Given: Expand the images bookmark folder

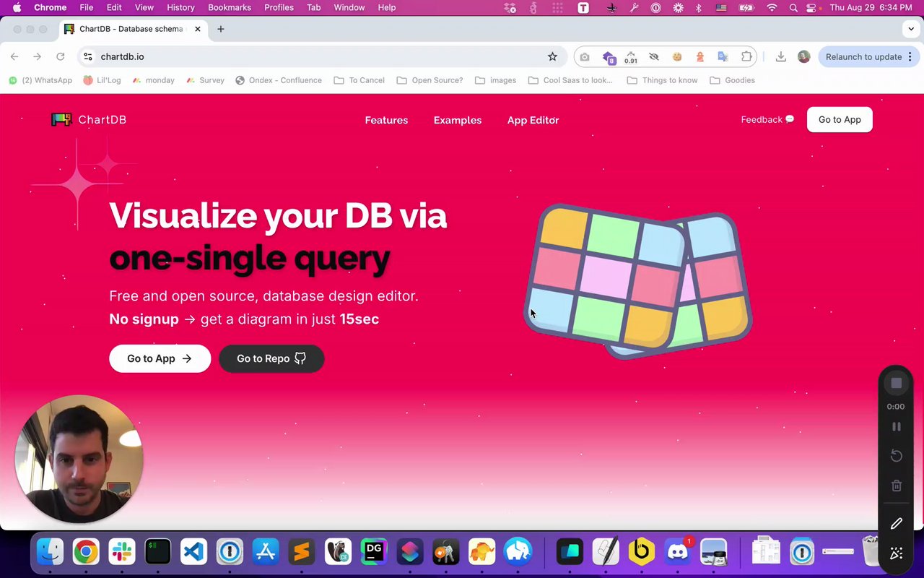Looking at the screenshot, I should coord(495,80).
